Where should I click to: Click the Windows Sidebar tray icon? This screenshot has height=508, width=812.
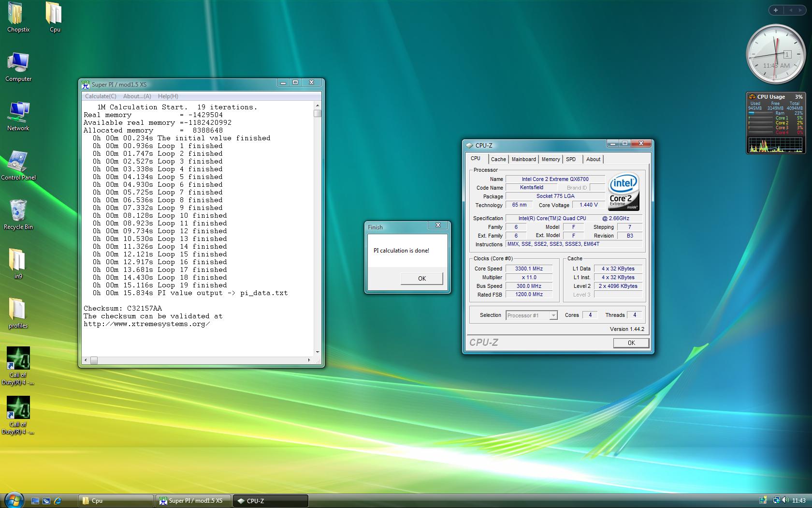point(763,501)
